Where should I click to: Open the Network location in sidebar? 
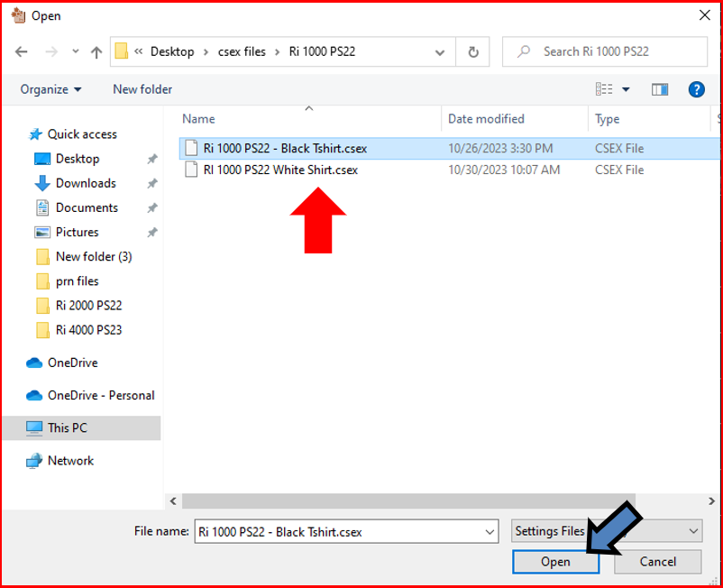click(70, 461)
